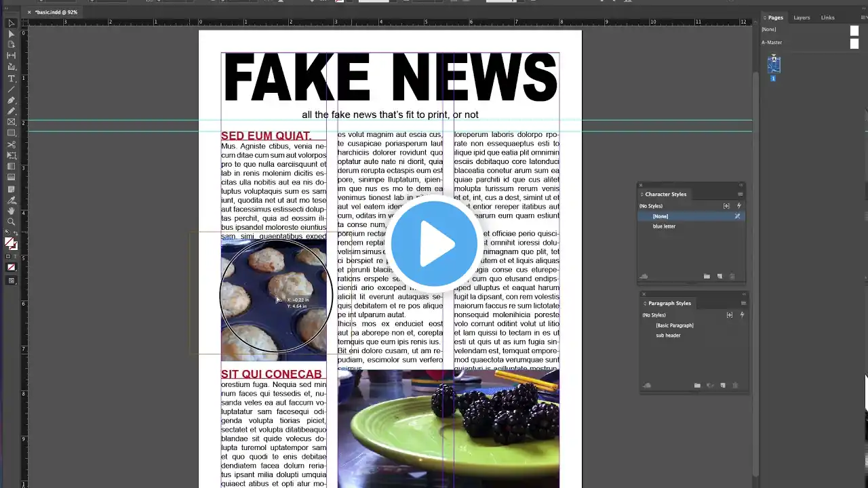Click the fill and stroke color swatch

11,244
